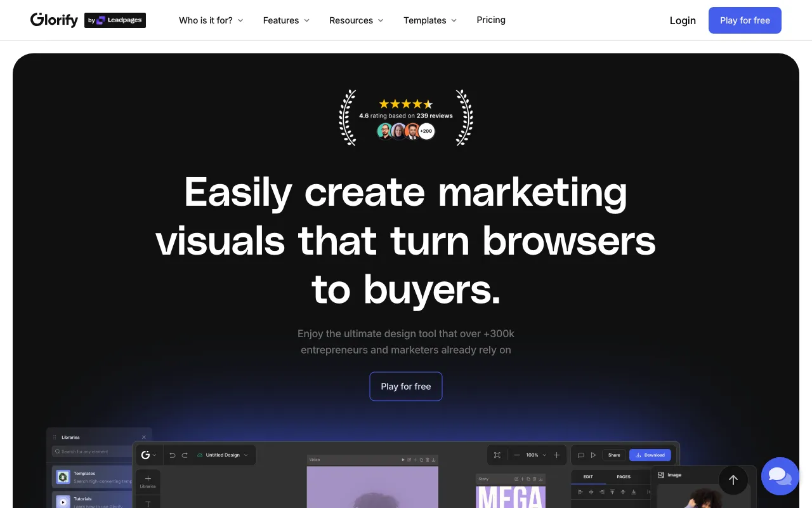This screenshot has height=508, width=812.
Task: Switch to the EDIT tab
Action: point(588,477)
